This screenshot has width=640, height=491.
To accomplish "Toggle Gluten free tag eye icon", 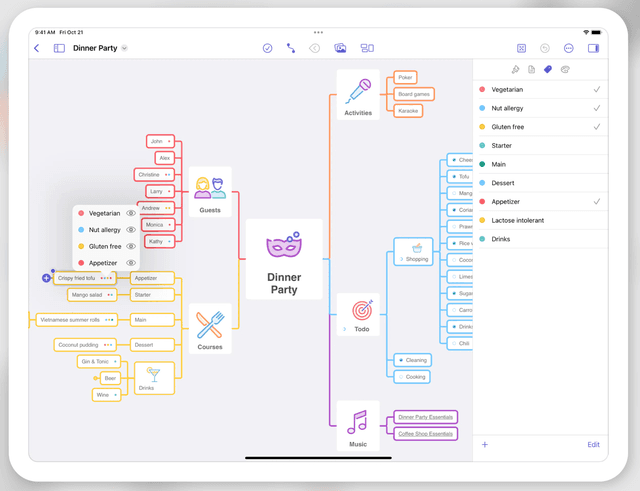I will (x=131, y=246).
